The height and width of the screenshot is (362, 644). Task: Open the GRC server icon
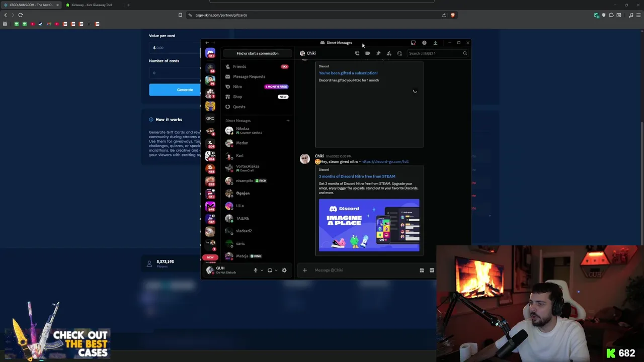(x=210, y=118)
